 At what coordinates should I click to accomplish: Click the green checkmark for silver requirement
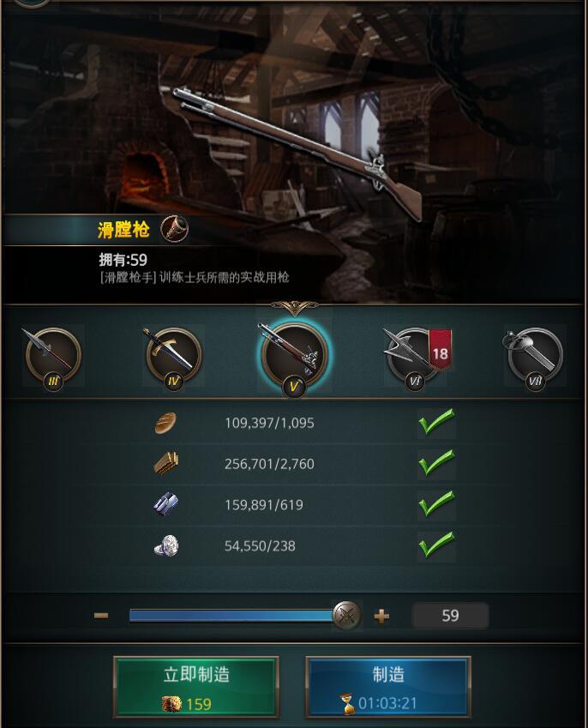436,544
